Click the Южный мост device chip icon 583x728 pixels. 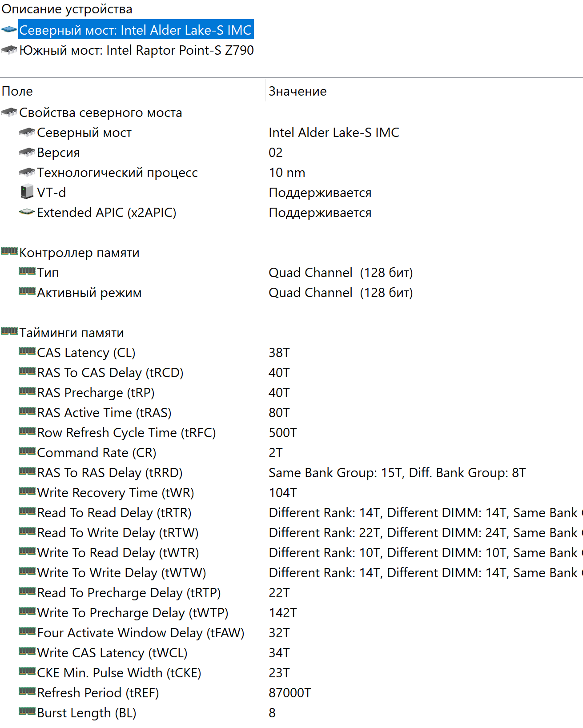coord(9,50)
